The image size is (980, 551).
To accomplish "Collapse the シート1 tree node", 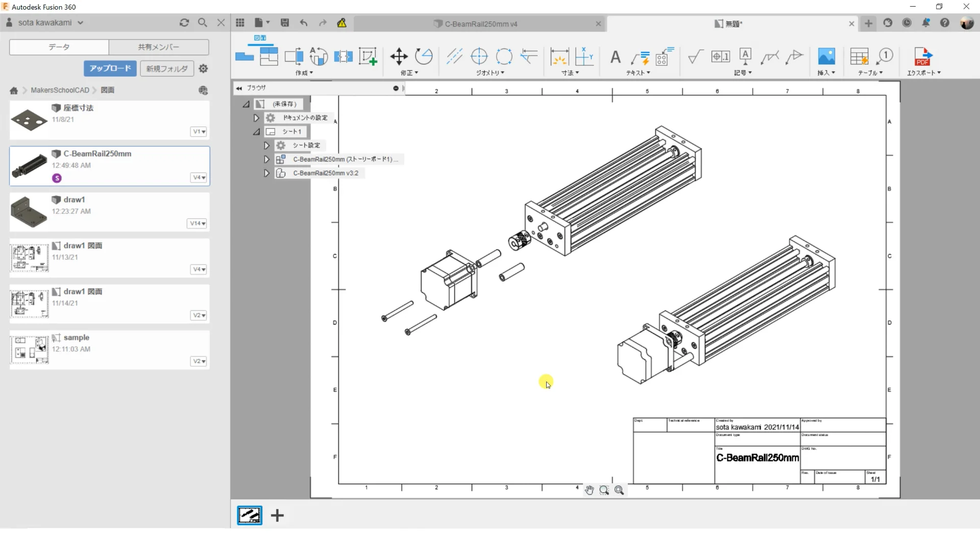I will coord(256,132).
